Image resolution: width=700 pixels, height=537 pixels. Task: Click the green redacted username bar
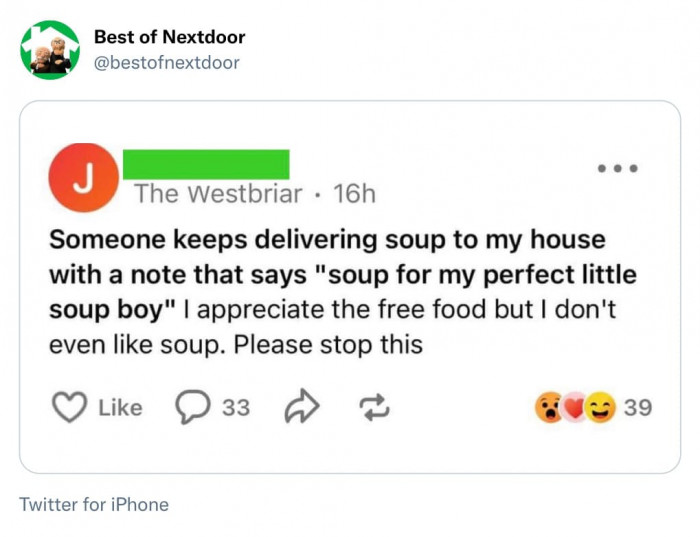coord(206,164)
